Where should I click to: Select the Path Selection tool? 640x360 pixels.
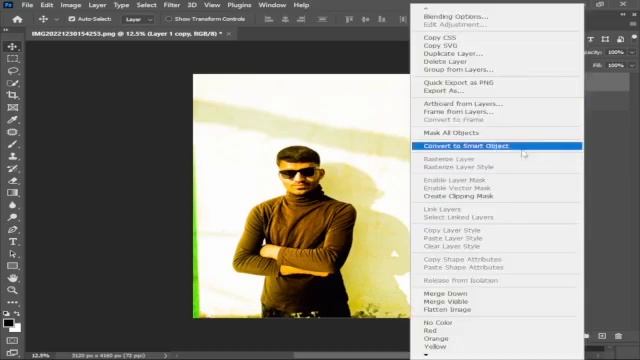point(12,254)
